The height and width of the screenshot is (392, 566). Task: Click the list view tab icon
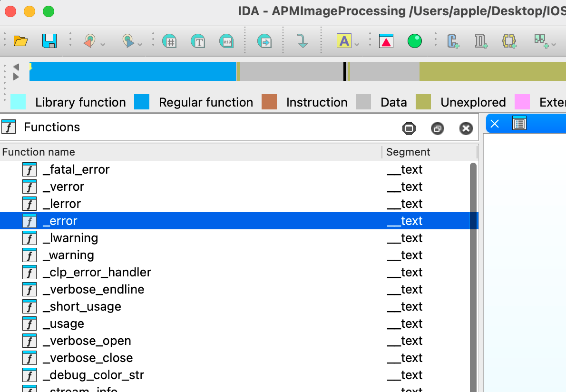519,123
